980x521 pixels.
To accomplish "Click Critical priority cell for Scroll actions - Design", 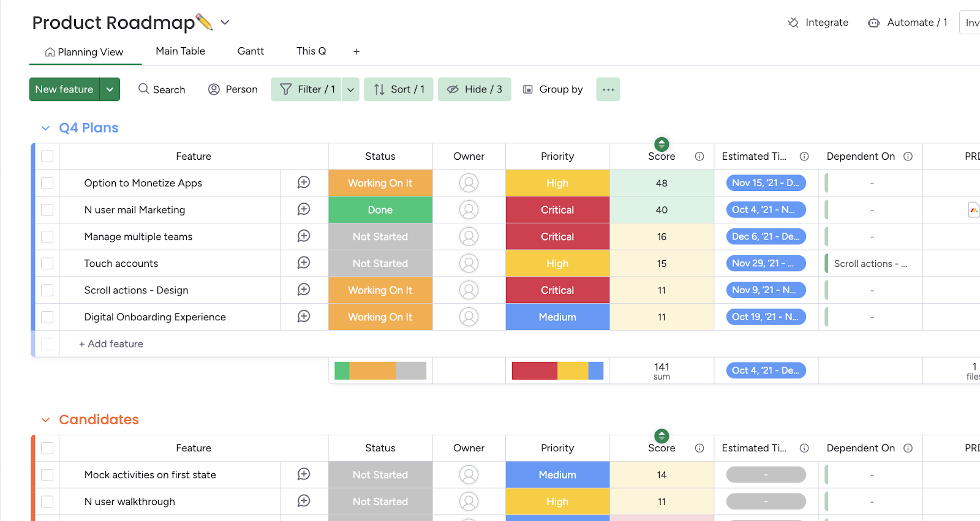I will coord(557,290).
